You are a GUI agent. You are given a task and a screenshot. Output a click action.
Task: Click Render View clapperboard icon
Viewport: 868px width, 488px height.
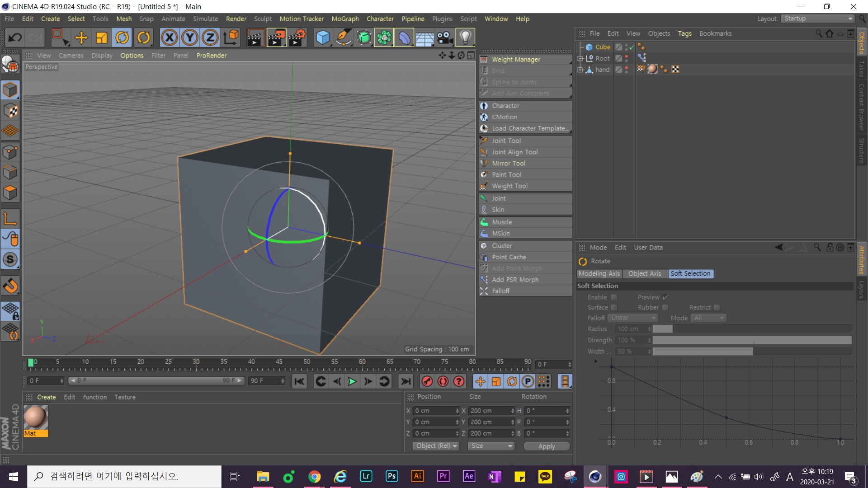[255, 38]
